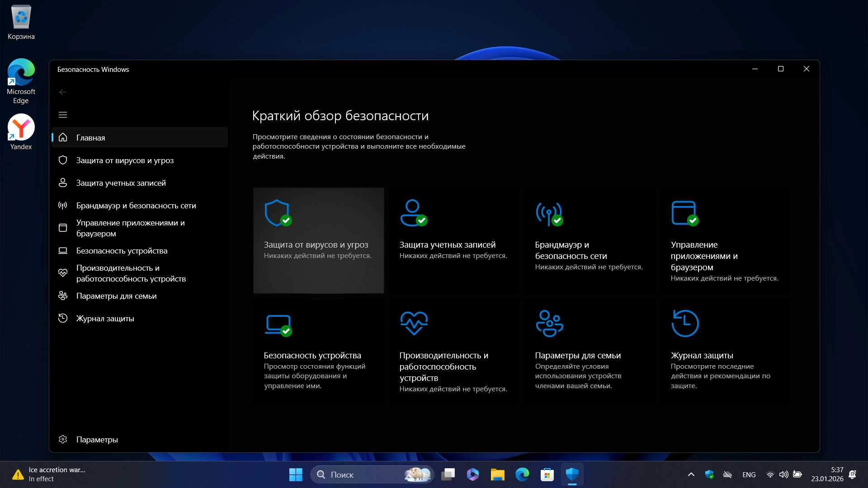Click the back arrow button
This screenshot has height=488, width=868.
[63, 92]
